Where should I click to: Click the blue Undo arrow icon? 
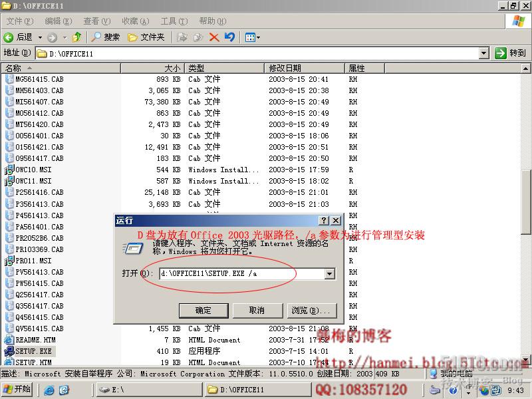click(229, 37)
